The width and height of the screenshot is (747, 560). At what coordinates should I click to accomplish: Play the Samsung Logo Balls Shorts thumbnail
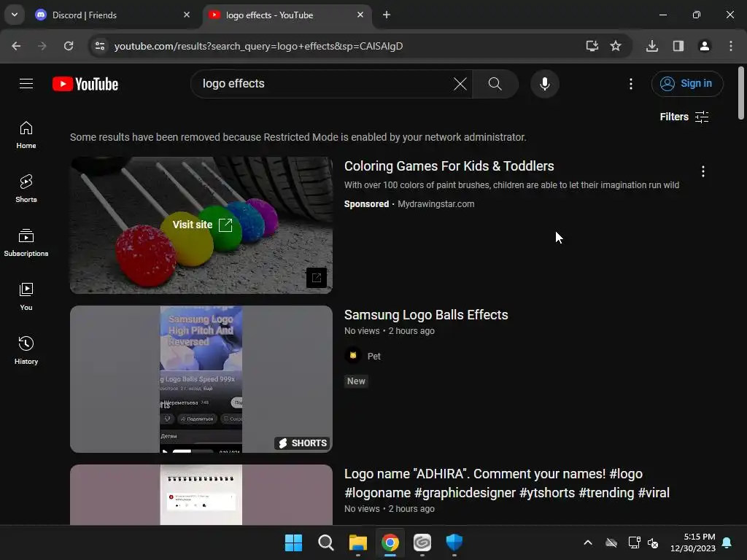click(x=201, y=379)
